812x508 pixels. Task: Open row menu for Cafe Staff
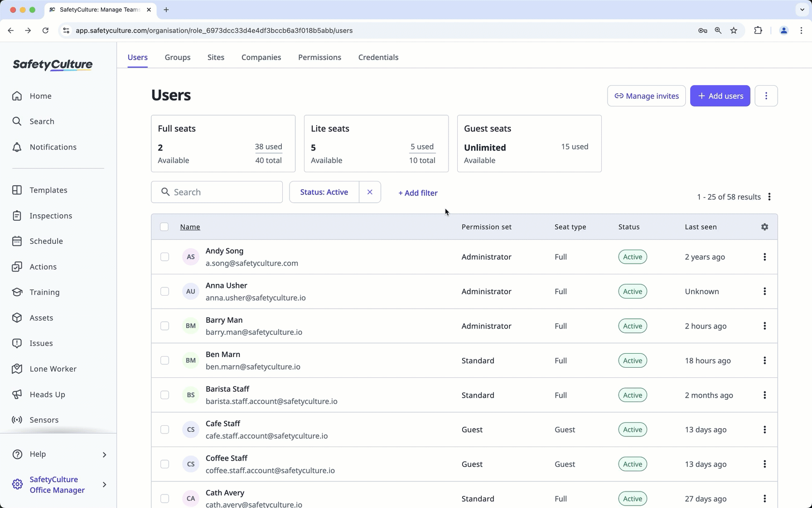pos(765,430)
